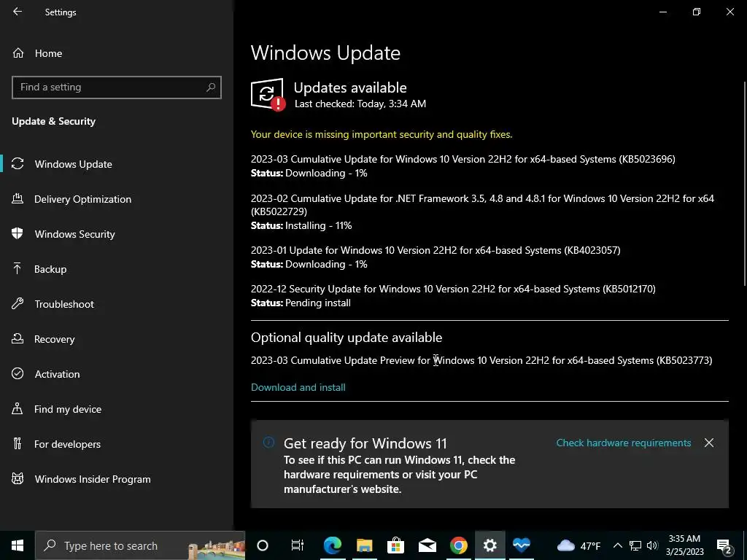Launch Google Chrome from taskbar
747x560 pixels.
click(x=459, y=545)
